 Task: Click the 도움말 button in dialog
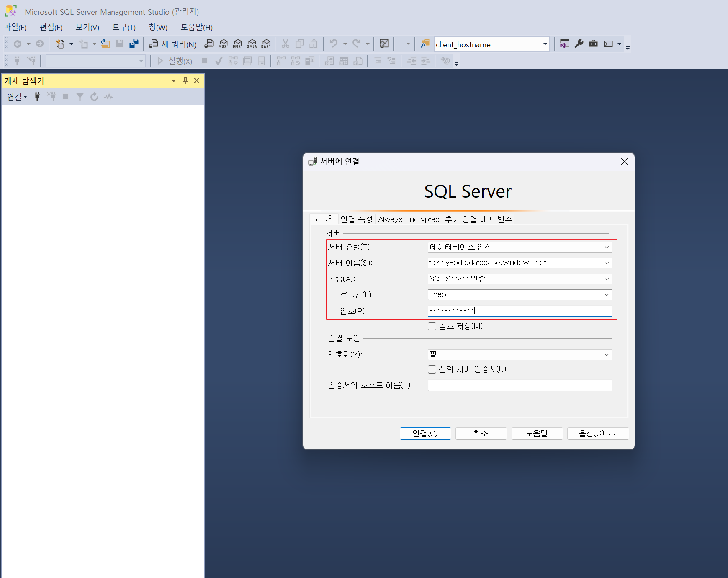pos(537,433)
